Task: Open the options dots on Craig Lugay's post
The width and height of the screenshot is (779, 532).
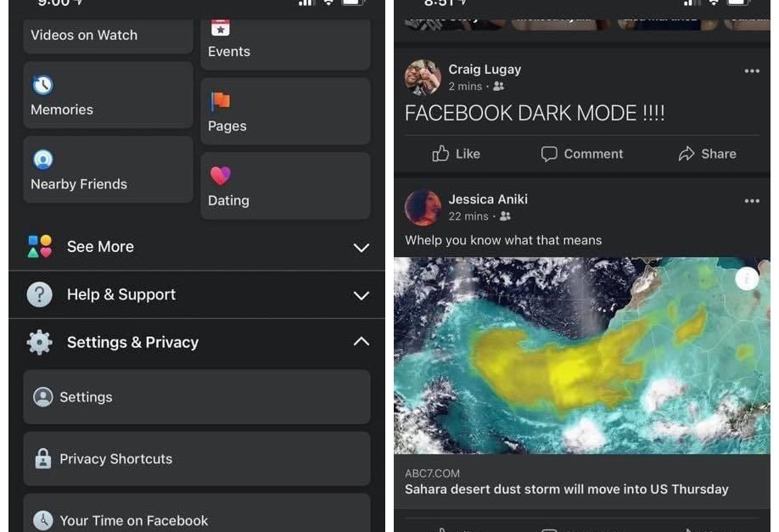Action: click(752, 71)
